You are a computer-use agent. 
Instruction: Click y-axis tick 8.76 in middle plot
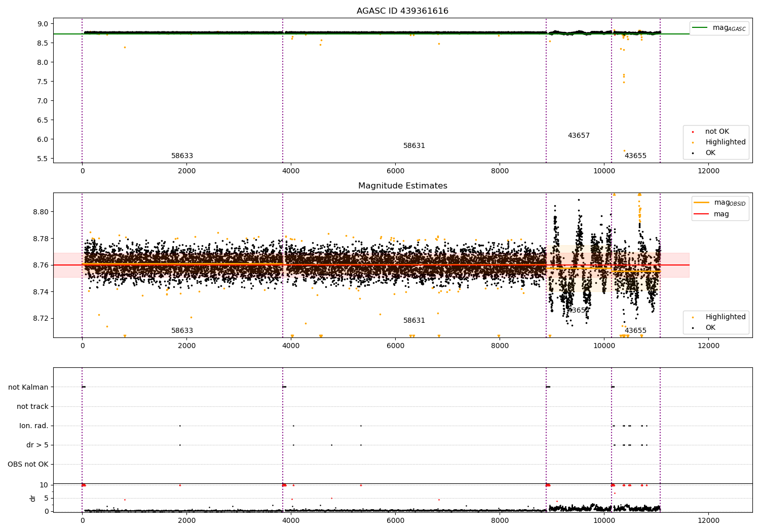coord(42,265)
